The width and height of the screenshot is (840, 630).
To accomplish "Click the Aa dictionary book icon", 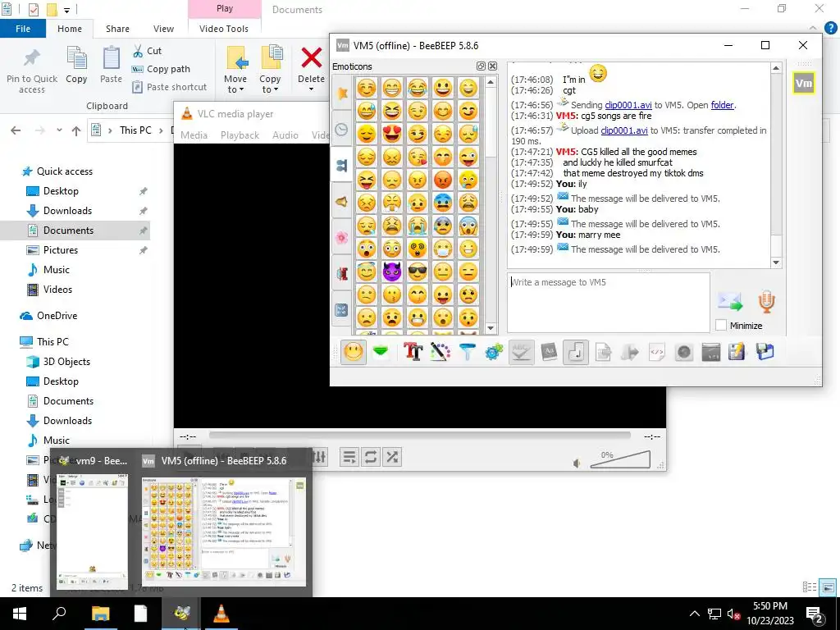I will pos(549,353).
